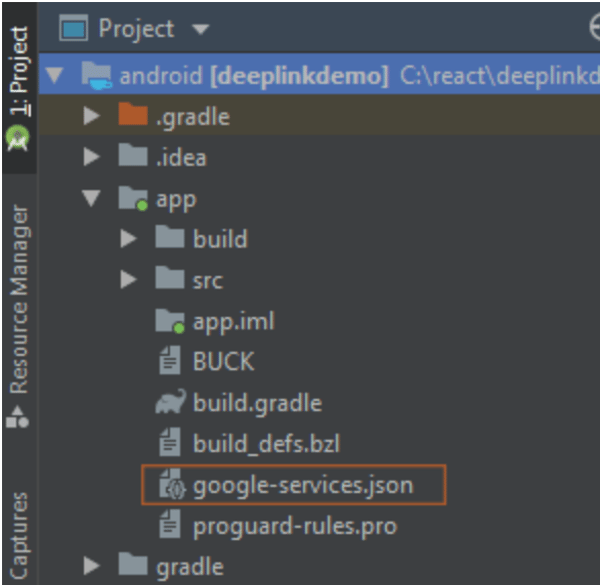
Task: Expand the .idea folder
Action: coord(92,157)
